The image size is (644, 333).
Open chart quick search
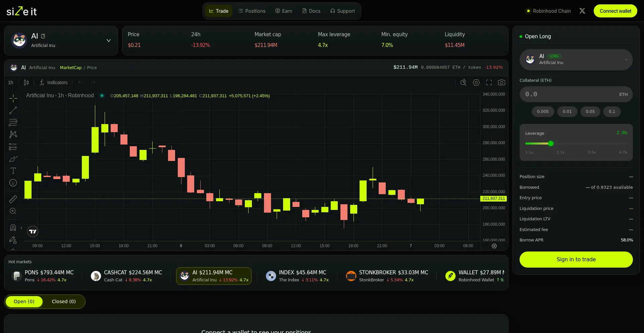pyautogui.click(x=464, y=82)
